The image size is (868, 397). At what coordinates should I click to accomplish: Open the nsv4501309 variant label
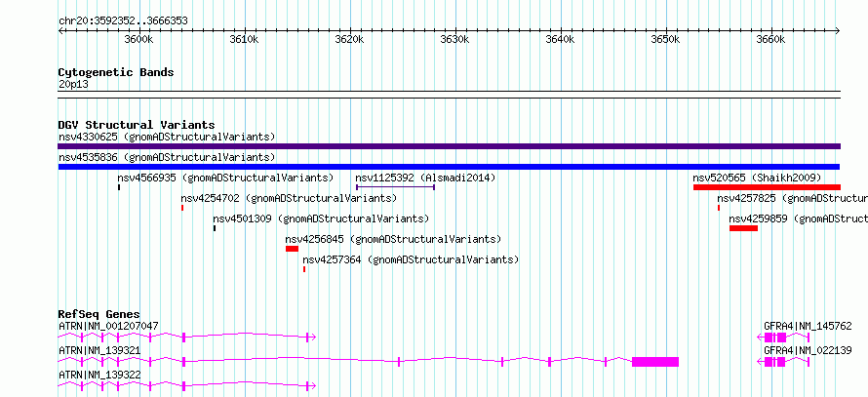coord(321,218)
